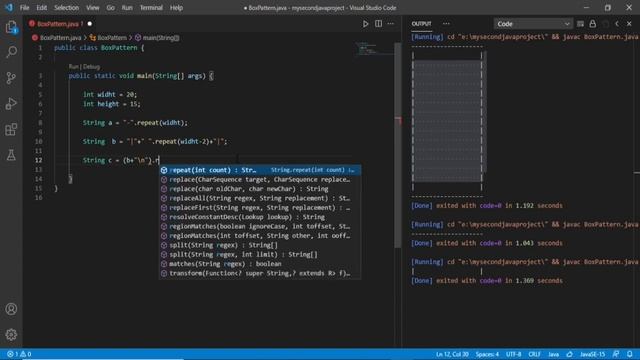Click the Debug CodeLens above main
Screen dimensions: 640x360
pos(91,67)
